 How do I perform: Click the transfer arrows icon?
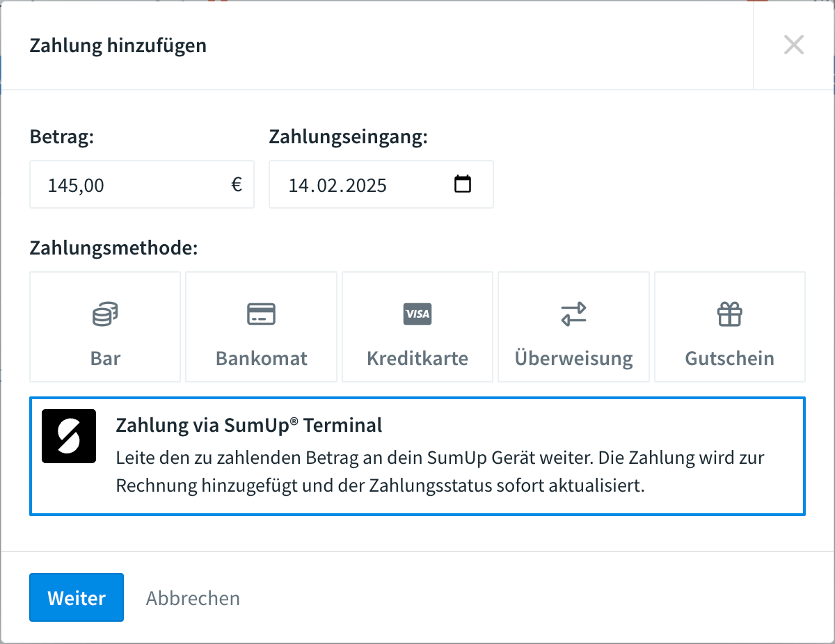click(573, 314)
